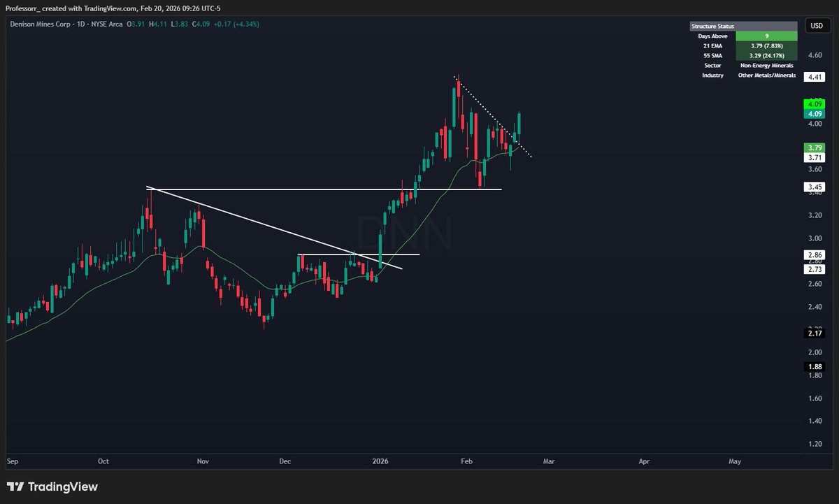The height and width of the screenshot is (504, 839).
Task: Select the 55 SMA row label
Action: click(712, 55)
